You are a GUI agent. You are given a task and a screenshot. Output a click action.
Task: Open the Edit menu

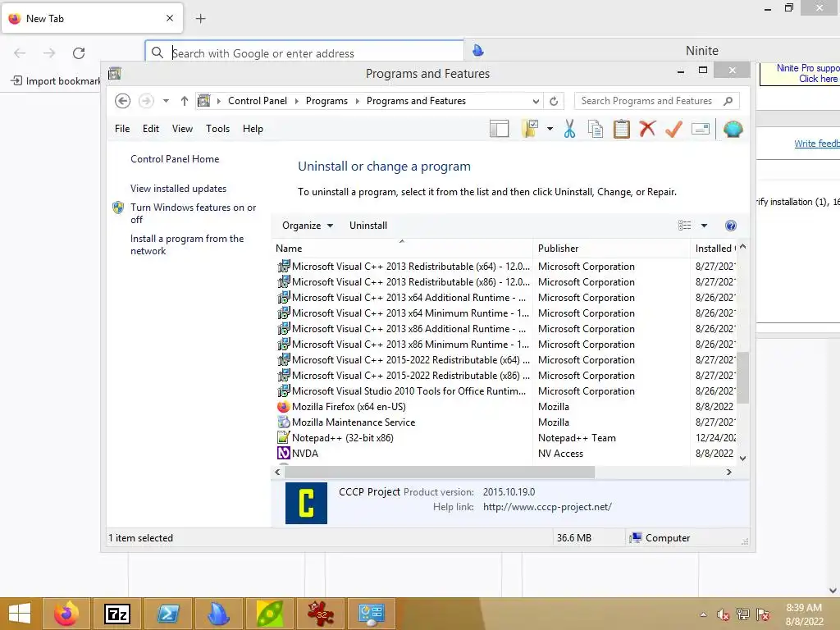pos(151,129)
